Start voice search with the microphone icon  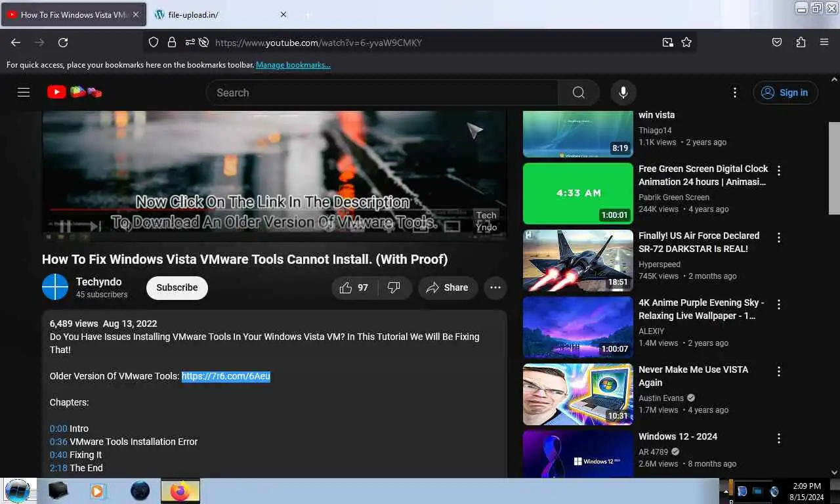click(x=623, y=93)
